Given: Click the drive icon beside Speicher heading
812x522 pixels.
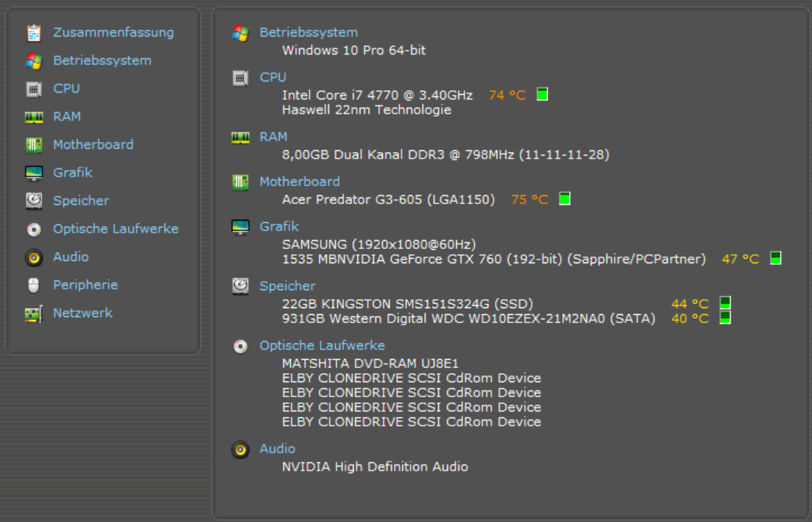Looking at the screenshot, I should tap(240, 286).
